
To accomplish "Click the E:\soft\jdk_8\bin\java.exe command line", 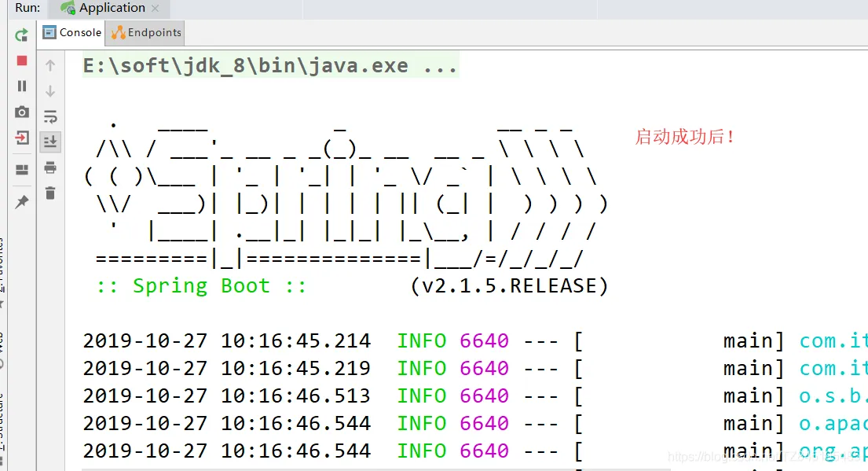I will tap(270, 66).
